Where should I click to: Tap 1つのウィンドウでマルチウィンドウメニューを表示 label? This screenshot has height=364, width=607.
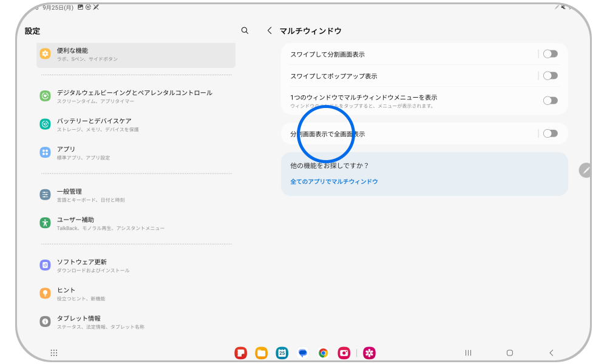364,97
